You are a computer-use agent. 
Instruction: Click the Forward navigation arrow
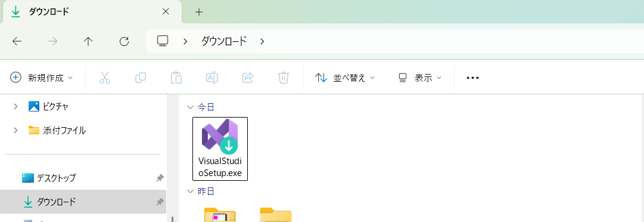pos(52,41)
